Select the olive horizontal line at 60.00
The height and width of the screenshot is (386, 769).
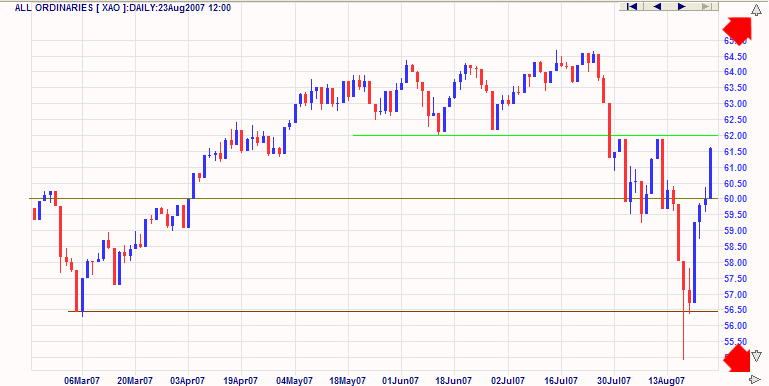tap(374, 199)
